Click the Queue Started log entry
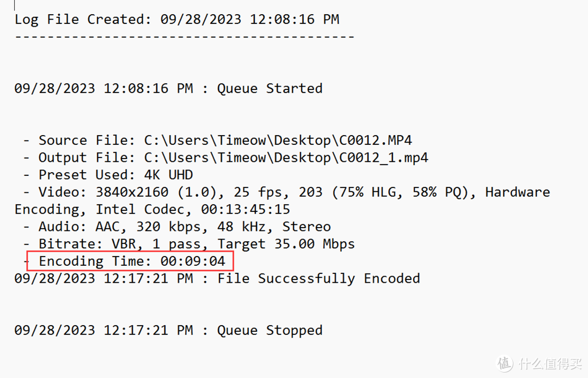This screenshot has width=588, height=378. 168,88
